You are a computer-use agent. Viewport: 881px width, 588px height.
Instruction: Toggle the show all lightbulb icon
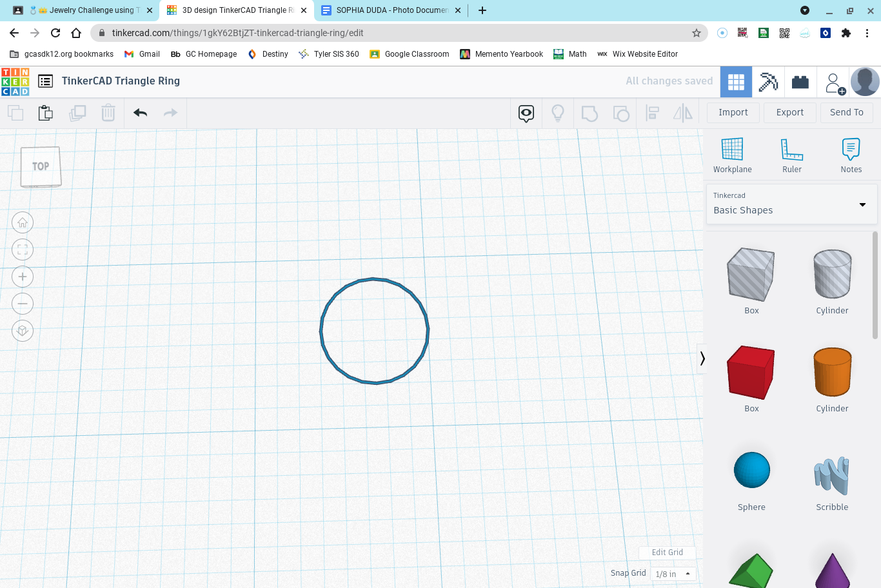coord(558,113)
